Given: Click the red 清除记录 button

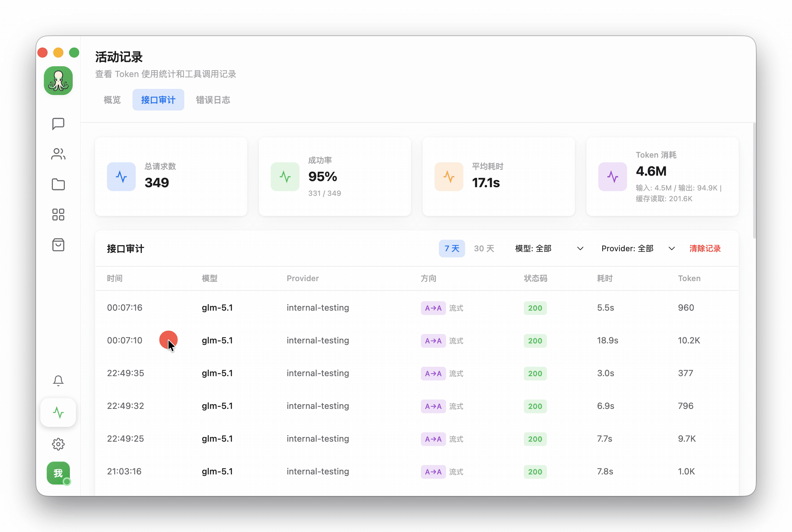Looking at the screenshot, I should click(705, 249).
